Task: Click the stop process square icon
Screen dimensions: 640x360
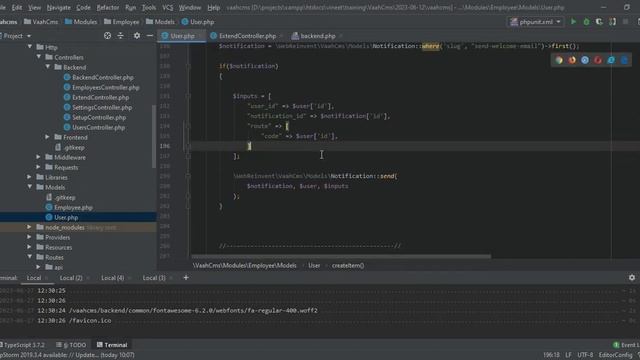Action: (625, 22)
